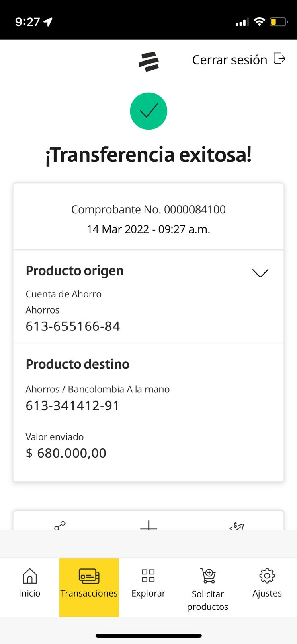
Task: Tap the Explorar grid icon
Action: [x=148, y=576]
